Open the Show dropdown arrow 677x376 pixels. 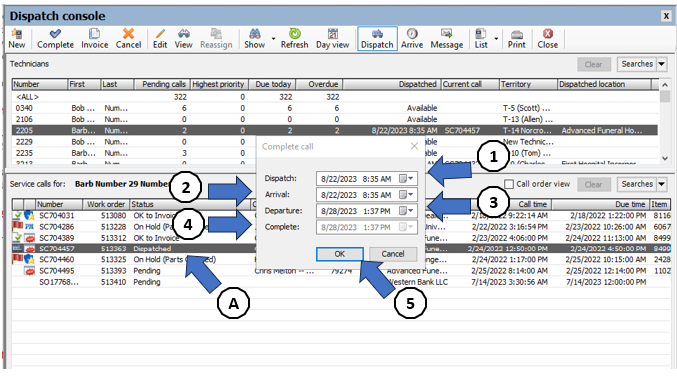273,39
